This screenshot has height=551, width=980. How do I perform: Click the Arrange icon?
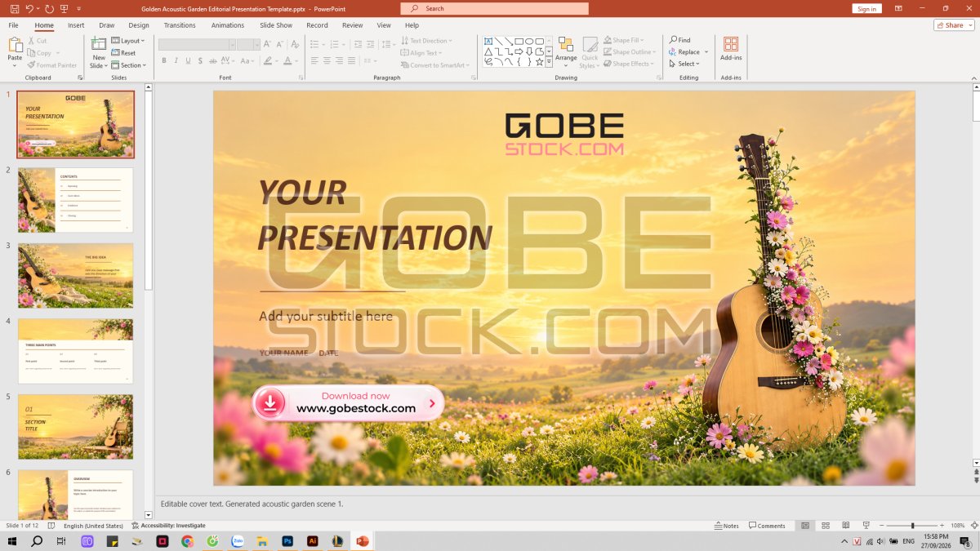click(566, 45)
